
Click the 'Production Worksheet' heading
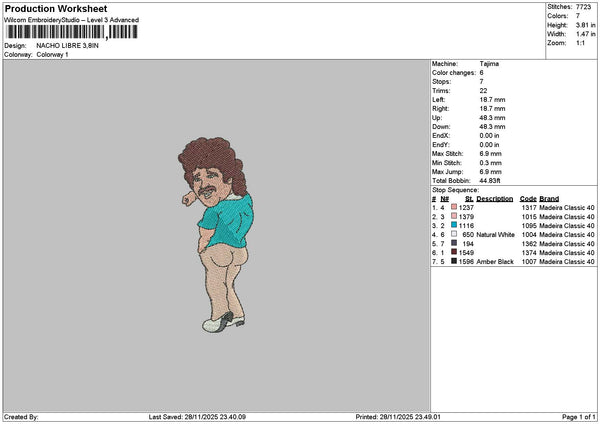point(56,8)
